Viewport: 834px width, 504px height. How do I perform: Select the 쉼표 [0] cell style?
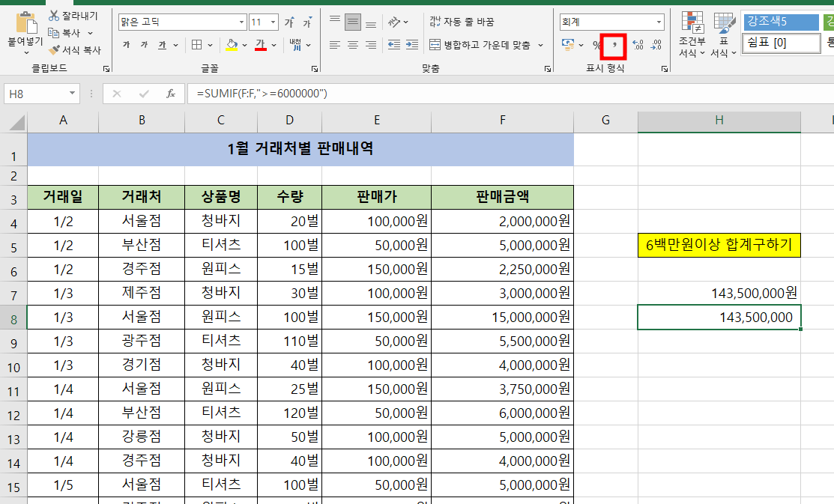[781, 43]
